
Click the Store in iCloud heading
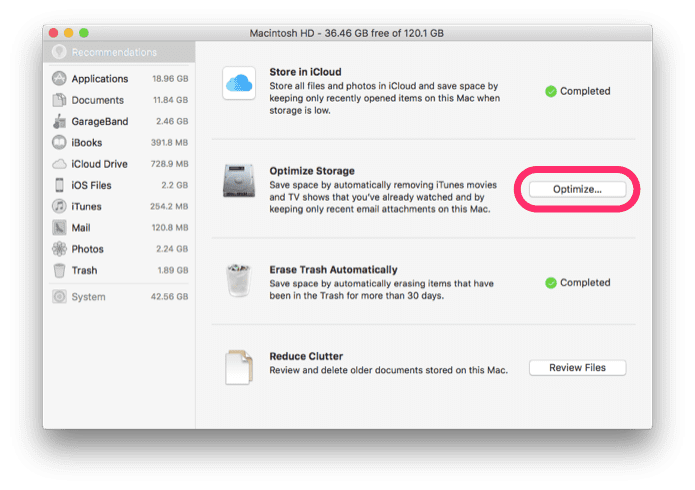point(305,72)
